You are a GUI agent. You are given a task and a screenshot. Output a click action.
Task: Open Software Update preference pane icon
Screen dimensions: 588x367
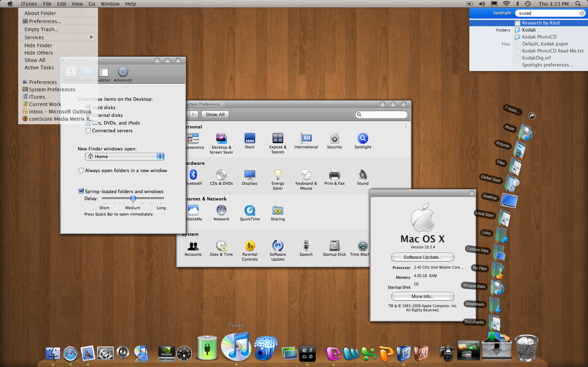278,251
